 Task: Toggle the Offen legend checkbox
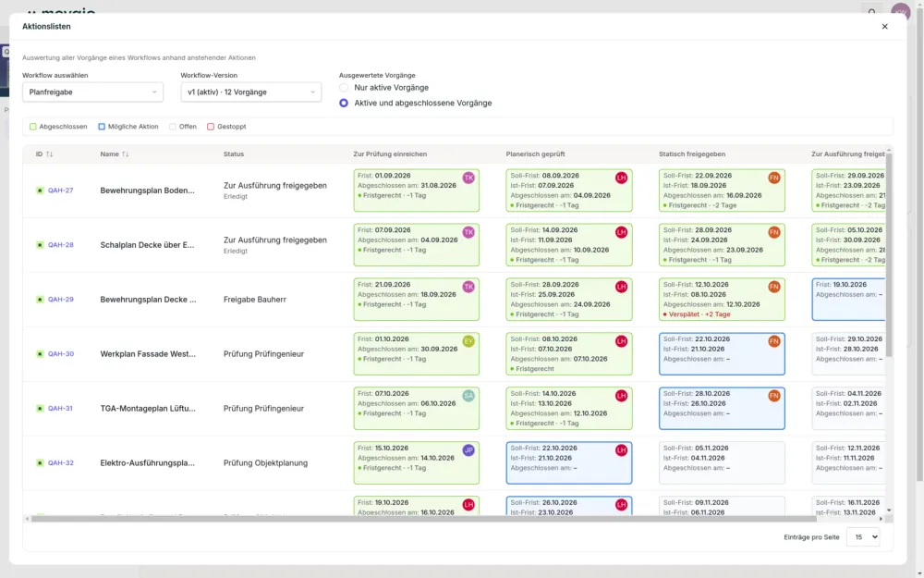tap(173, 126)
